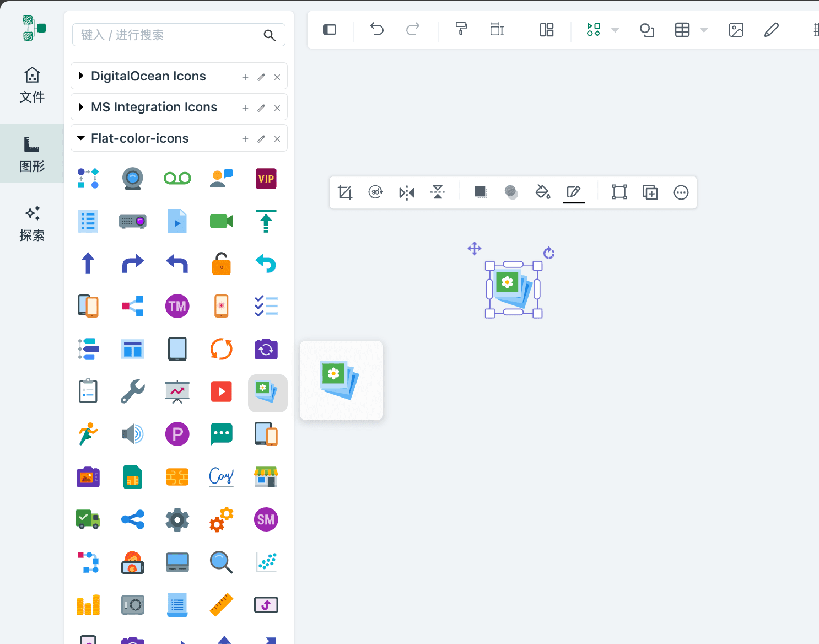Click the shape search input field
This screenshot has width=819, height=644.
168,35
